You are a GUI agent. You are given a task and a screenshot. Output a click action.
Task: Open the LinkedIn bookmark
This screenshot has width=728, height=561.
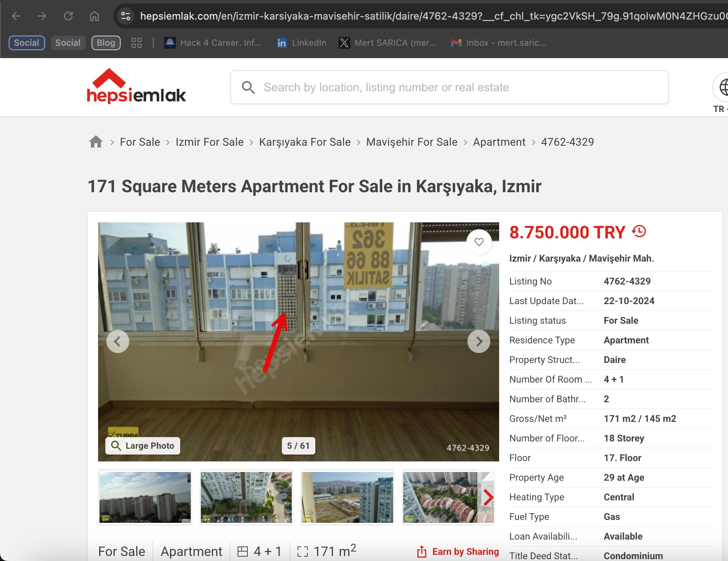click(x=301, y=43)
